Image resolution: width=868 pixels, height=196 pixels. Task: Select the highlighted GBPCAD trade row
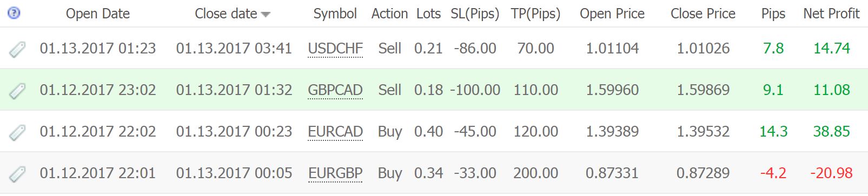(434, 90)
